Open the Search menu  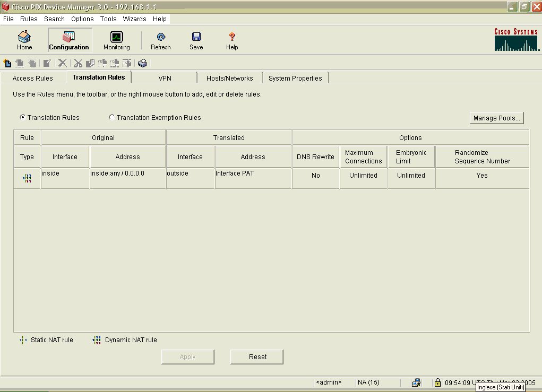tap(54, 19)
